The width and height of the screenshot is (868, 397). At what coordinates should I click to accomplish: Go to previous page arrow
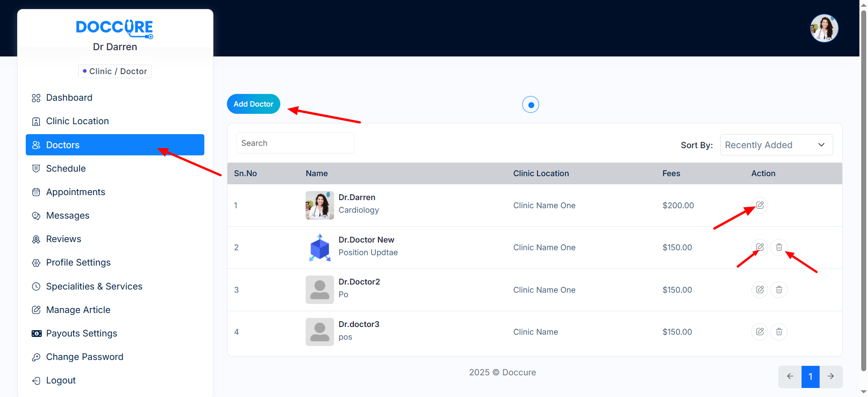coord(790,376)
